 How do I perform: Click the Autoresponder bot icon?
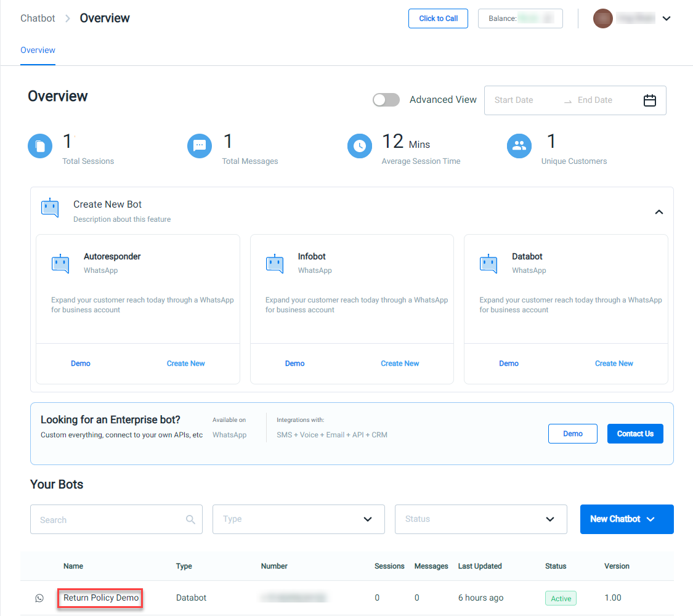coord(60,264)
